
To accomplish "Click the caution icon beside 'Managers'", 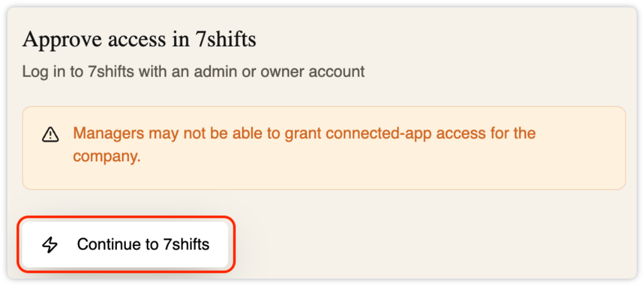I will 50,135.
